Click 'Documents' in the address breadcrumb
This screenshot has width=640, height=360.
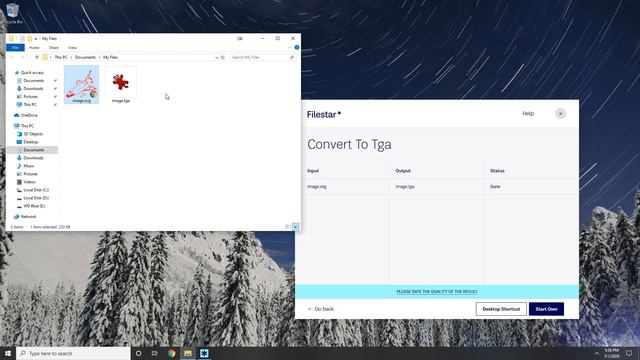85,58
